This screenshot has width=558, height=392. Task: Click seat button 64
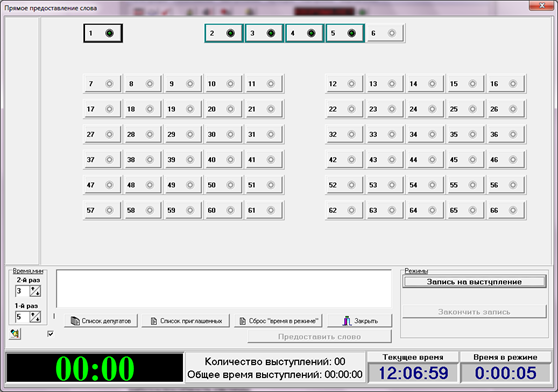tap(425, 210)
